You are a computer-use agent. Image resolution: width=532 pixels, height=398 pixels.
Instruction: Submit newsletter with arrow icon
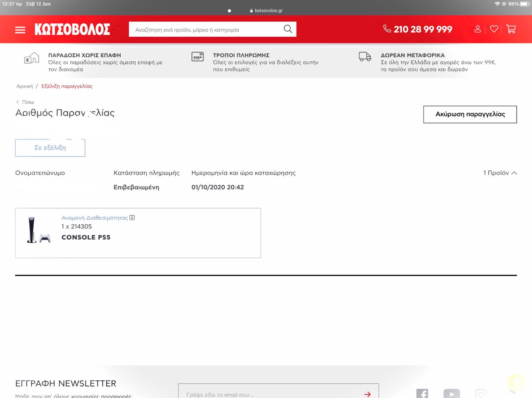367,394
